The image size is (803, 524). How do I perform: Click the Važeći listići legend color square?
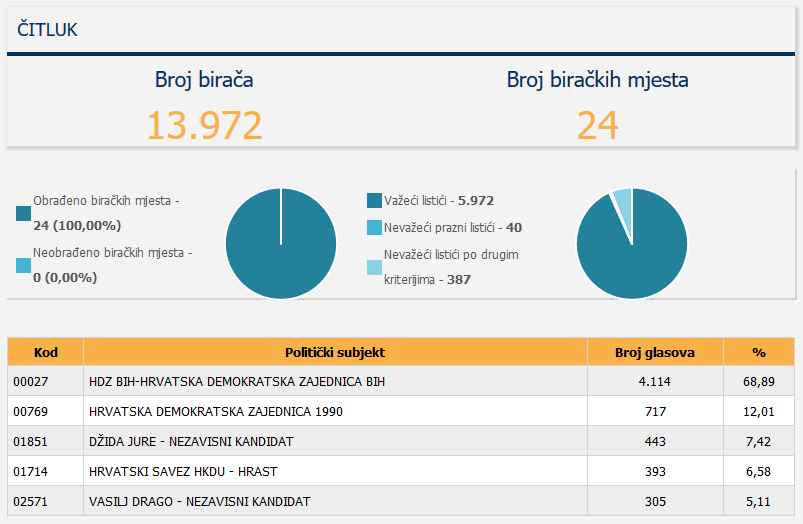tap(375, 201)
